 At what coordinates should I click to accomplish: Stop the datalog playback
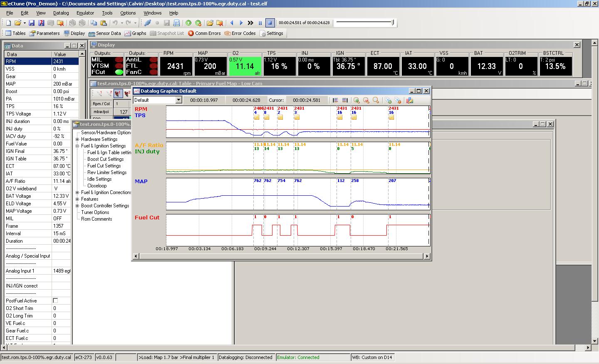coord(270,23)
